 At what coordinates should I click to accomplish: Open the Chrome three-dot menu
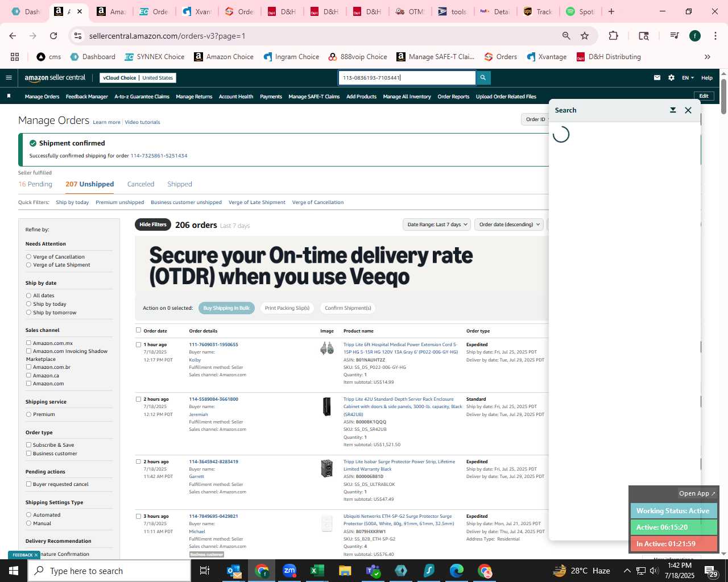click(714, 36)
